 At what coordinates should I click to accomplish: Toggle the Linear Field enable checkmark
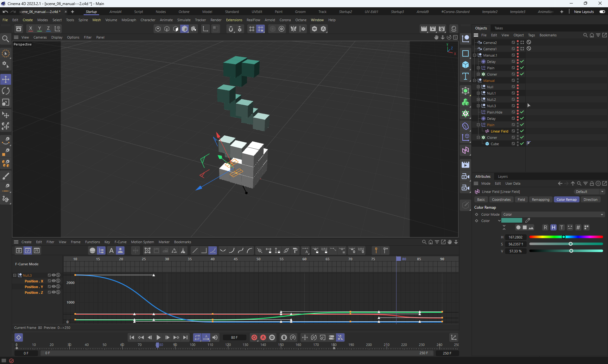click(x=522, y=131)
